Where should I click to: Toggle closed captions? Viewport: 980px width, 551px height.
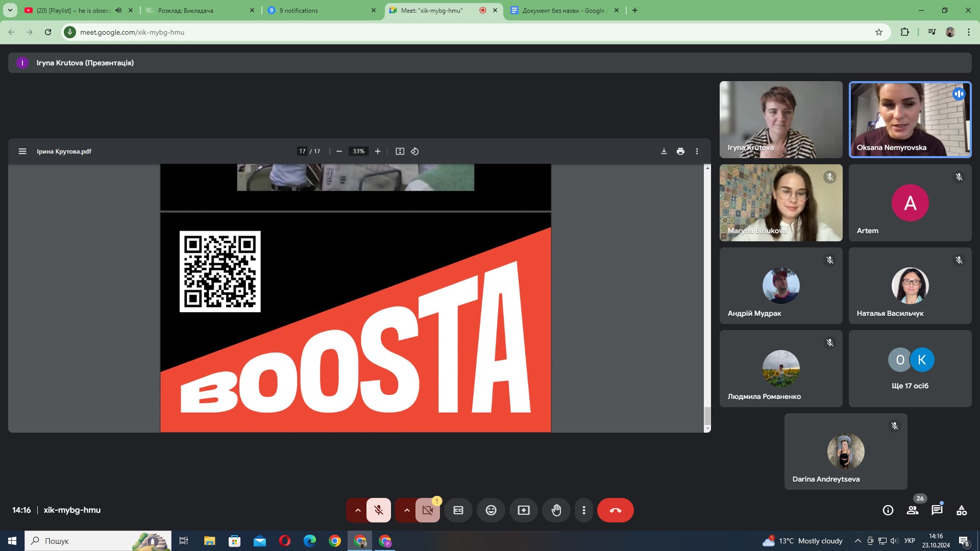[x=458, y=510]
